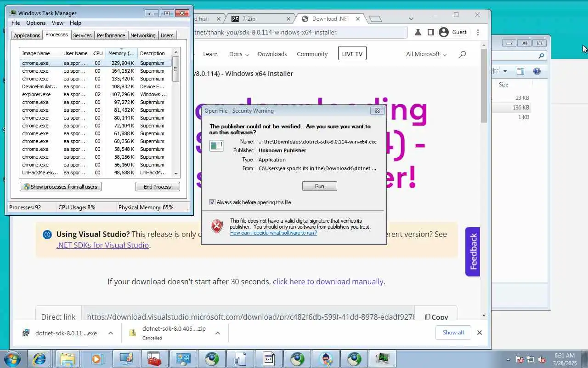
Task: Expand the Docs dropdown menu
Action: (239, 54)
